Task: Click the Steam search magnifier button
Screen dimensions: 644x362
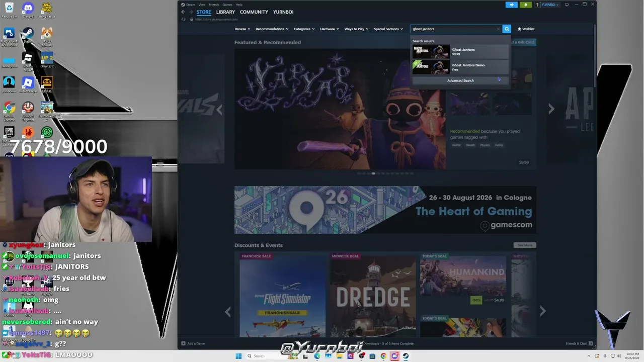Action: coord(507,29)
